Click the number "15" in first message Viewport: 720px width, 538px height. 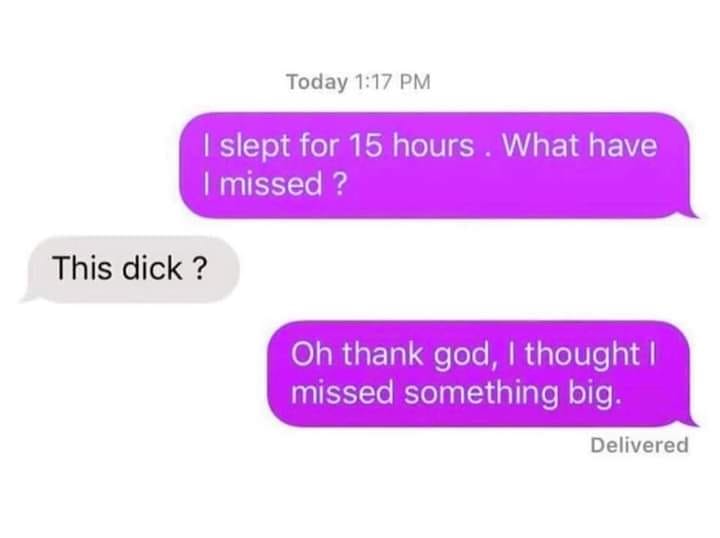click(366, 146)
